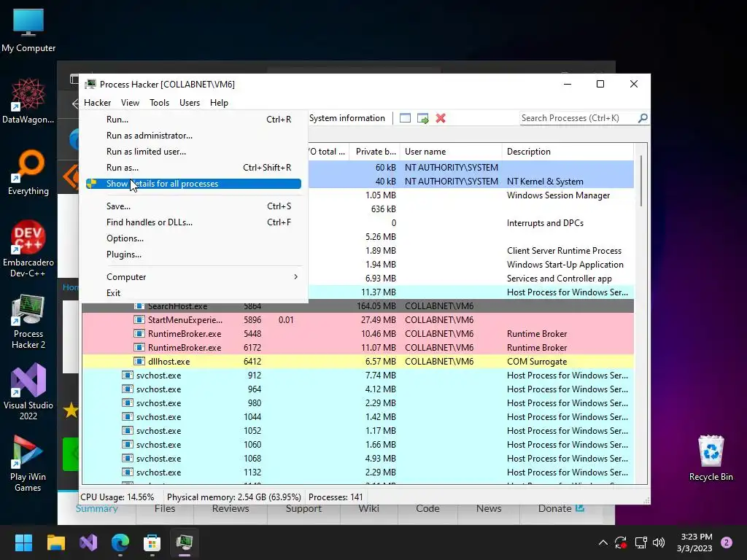
Task: Select Show details for all processes
Action: (193, 184)
